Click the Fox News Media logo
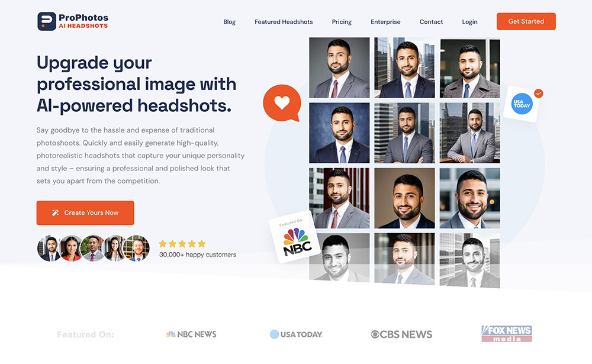 point(507,334)
